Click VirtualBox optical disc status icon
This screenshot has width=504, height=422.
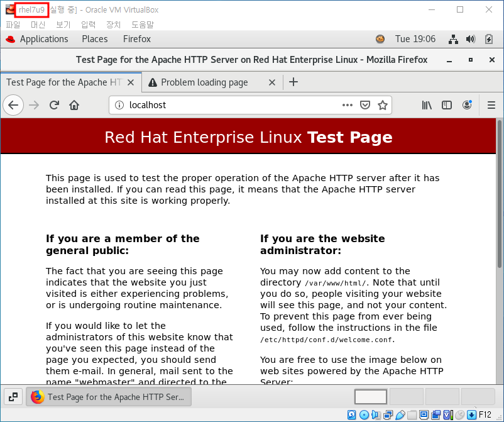(364, 415)
